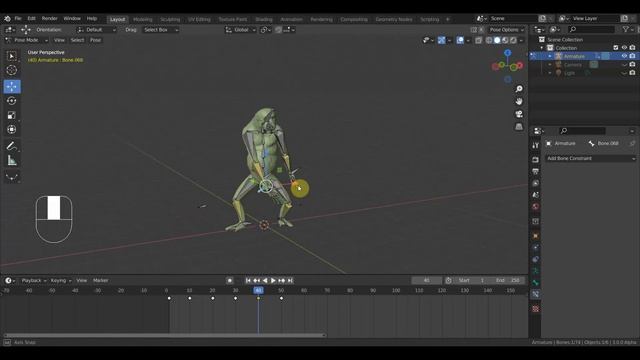Screen dimensions: 640x360
Task: Toggle camera view icon
Action: [x=519, y=114]
